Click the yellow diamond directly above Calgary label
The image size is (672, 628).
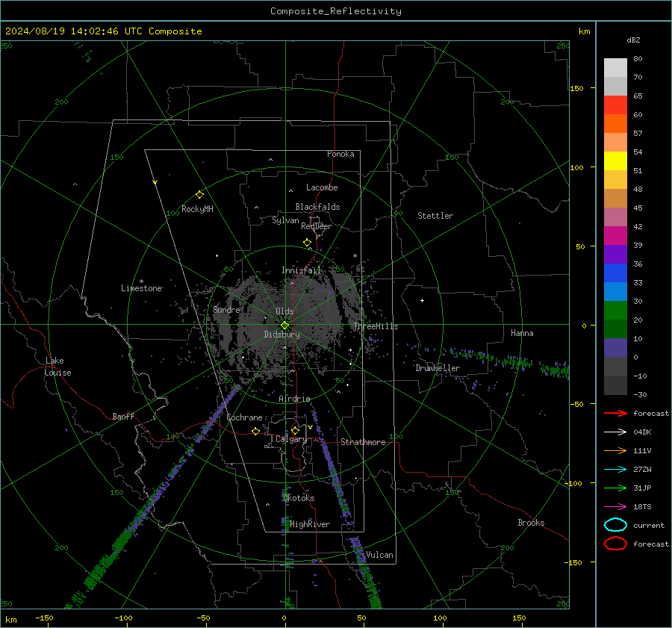pyautogui.click(x=295, y=430)
